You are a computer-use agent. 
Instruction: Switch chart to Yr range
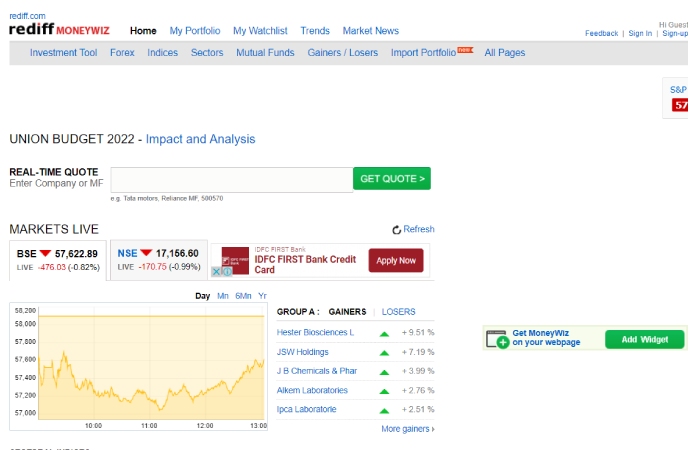[x=262, y=296]
